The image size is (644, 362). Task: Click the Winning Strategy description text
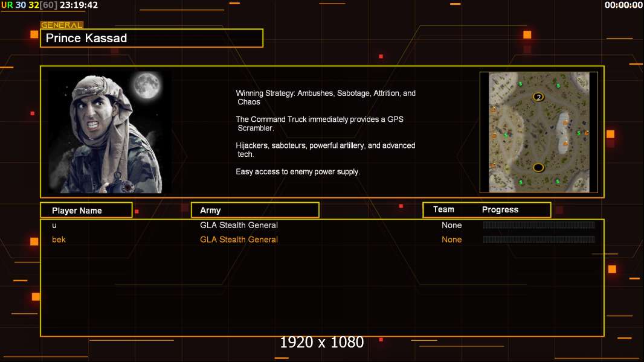click(326, 98)
